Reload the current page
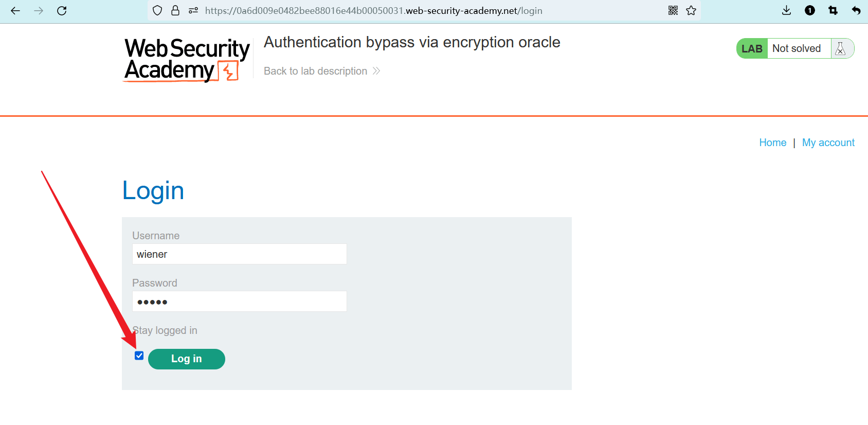The width and height of the screenshot is (868, 425). pos(62,11)
